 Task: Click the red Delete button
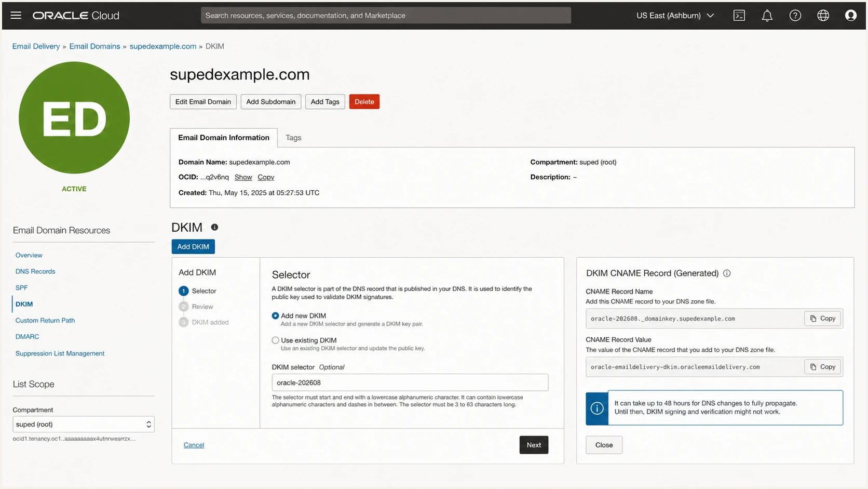pos(364,102)
